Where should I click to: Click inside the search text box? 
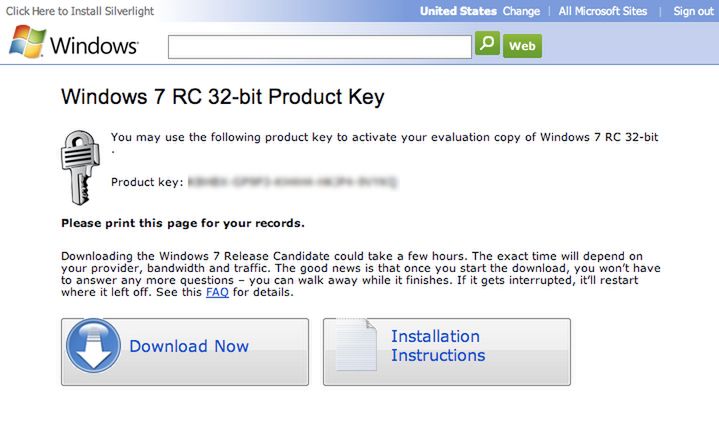tap(320, 47)
